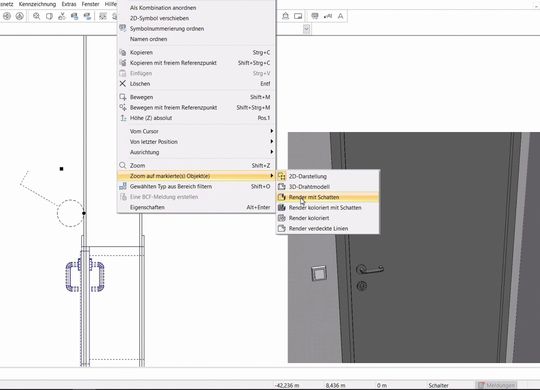
Task: Click the 8,436 m coordinate value
Action: [x=335, y=385]
